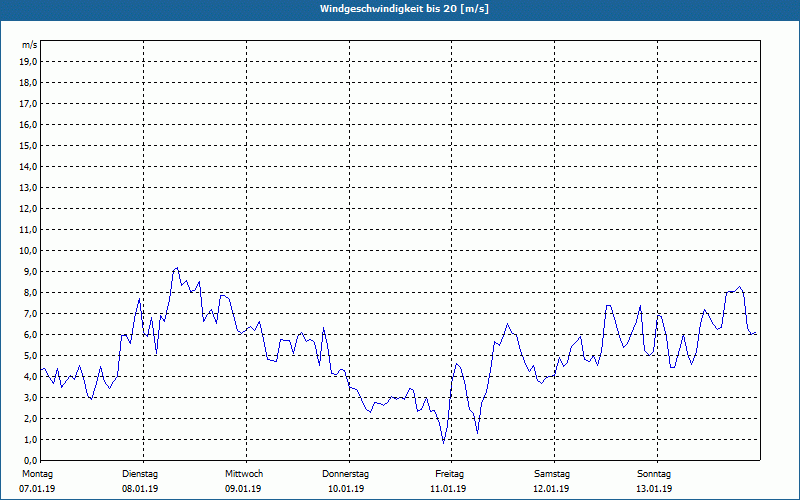This screenshot has height=500, width=800.
Task: Click the date 07.01.19
Action: pos(37,489)
